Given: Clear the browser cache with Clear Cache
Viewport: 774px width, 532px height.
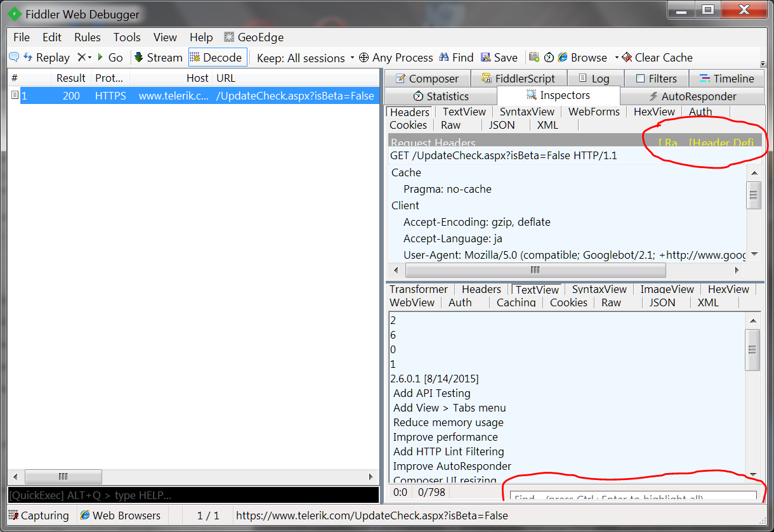Looking at the screenshot, I should [x=657, y=57].
